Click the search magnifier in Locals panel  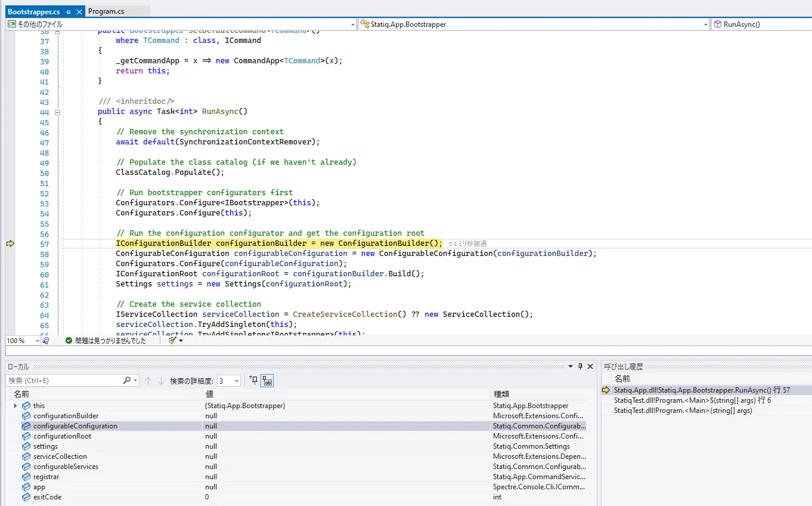point(127,381)
